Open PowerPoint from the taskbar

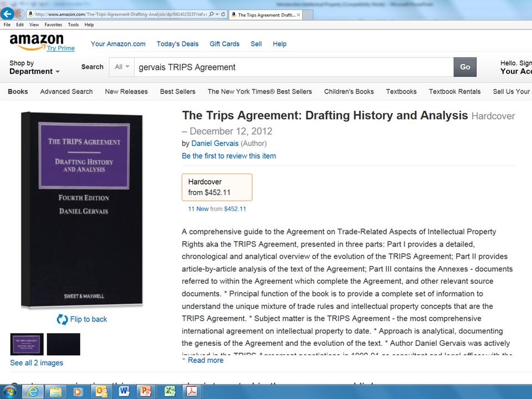[x=146, y=392]
